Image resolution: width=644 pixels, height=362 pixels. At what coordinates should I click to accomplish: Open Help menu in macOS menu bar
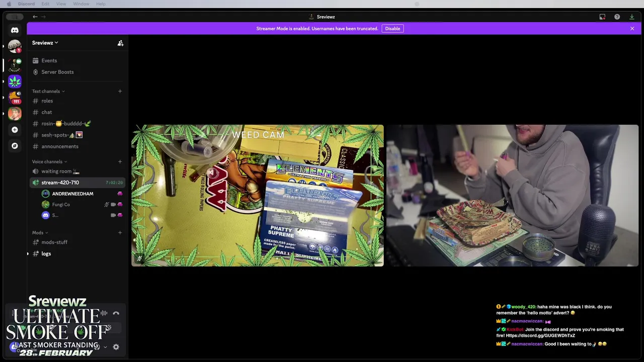coord(101,4)
